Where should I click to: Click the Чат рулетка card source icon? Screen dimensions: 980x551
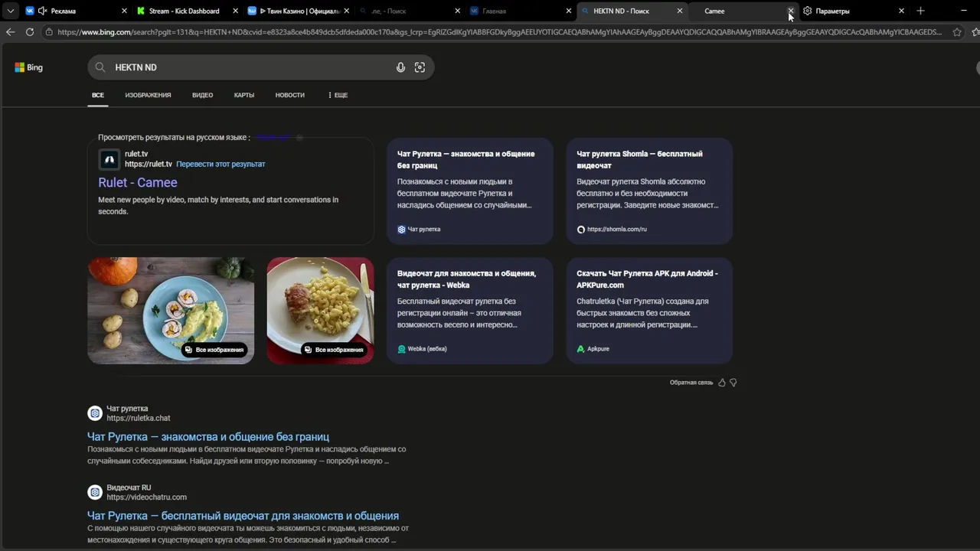401,230
